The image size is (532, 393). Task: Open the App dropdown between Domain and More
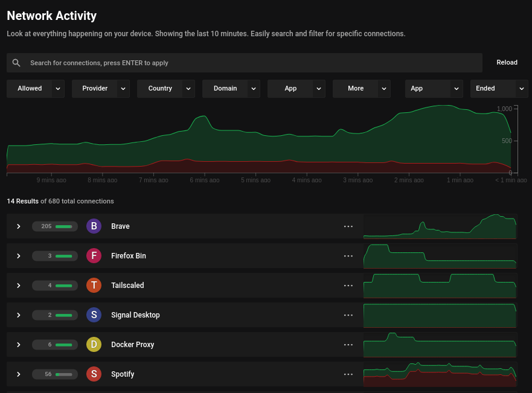pyautogui.click(x=296, y=89)
